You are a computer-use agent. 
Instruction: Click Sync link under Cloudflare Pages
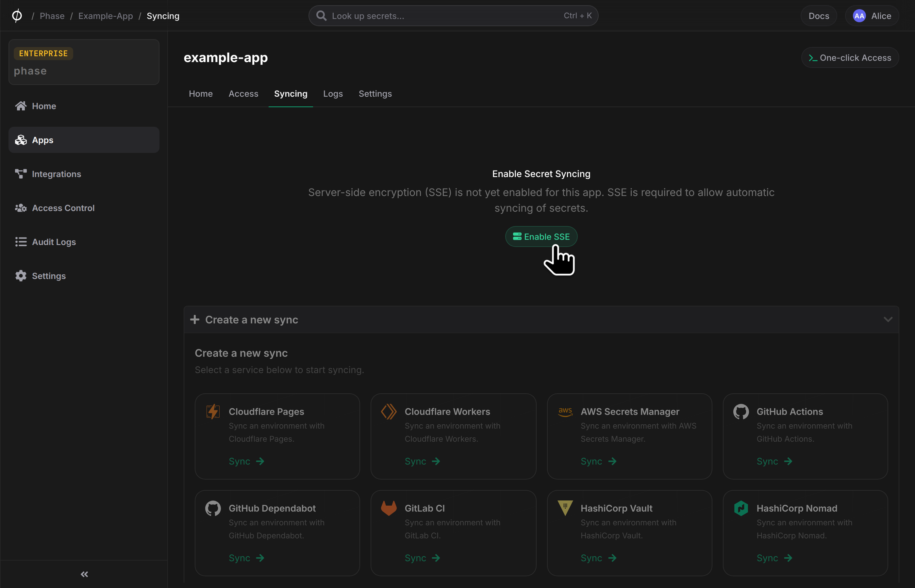[x=246, y=461]
